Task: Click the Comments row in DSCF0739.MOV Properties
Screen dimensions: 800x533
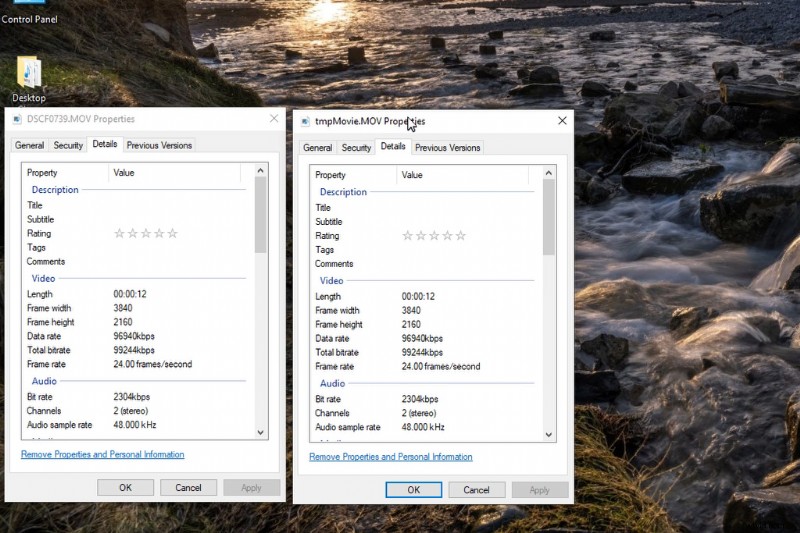Action: 138,262
